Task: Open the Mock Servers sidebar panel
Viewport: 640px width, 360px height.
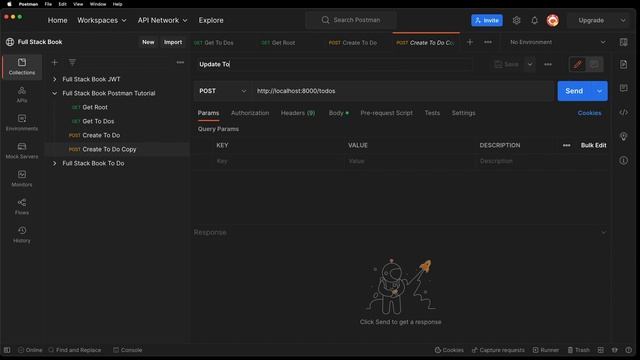Action: 22,151
